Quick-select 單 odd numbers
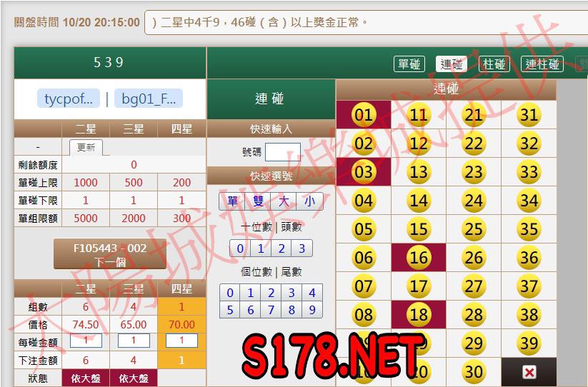Screen dimensions: 588x387 coord(232,201)
